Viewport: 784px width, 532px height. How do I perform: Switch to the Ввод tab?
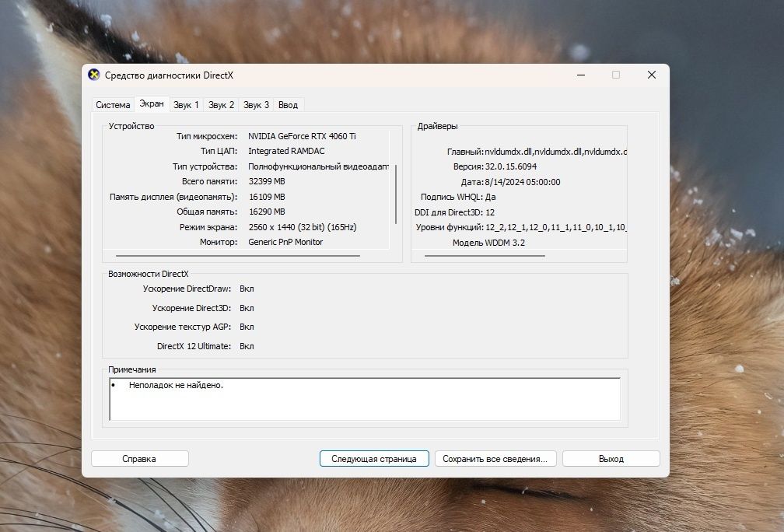(288, 105)
